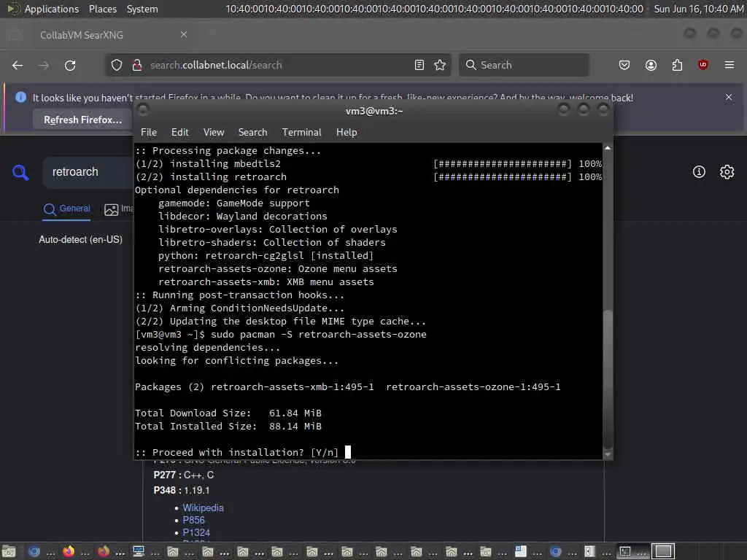Open SearXNG preferences gear icon
Viewport: 747px width, 560px height.
click(x=727, y=172)
